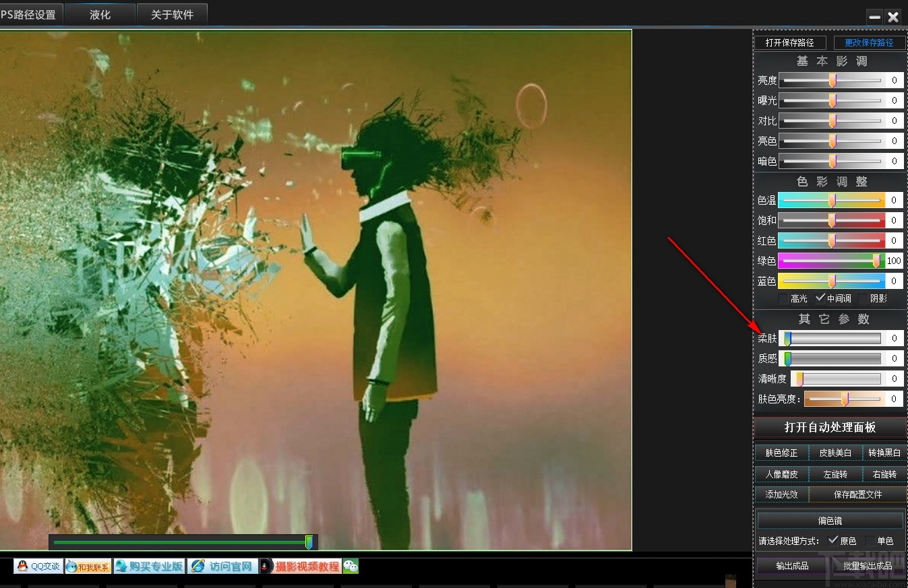
Task: Click the 亮度 brightness slider handle
Action: (833, 80)
